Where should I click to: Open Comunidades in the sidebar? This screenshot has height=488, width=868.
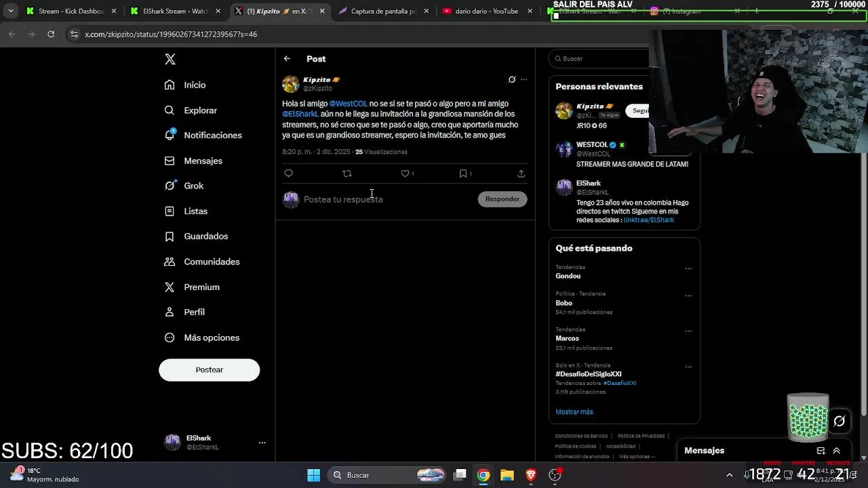tap(202, 262)
